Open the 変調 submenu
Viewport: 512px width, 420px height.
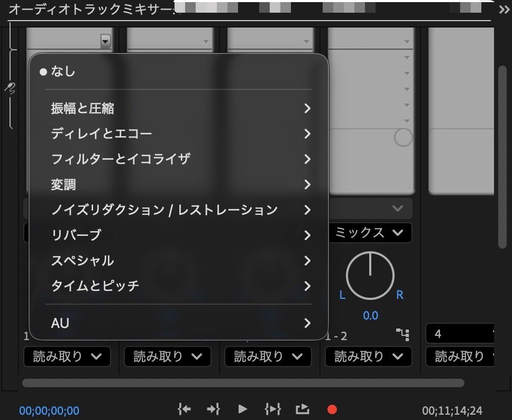179,185
